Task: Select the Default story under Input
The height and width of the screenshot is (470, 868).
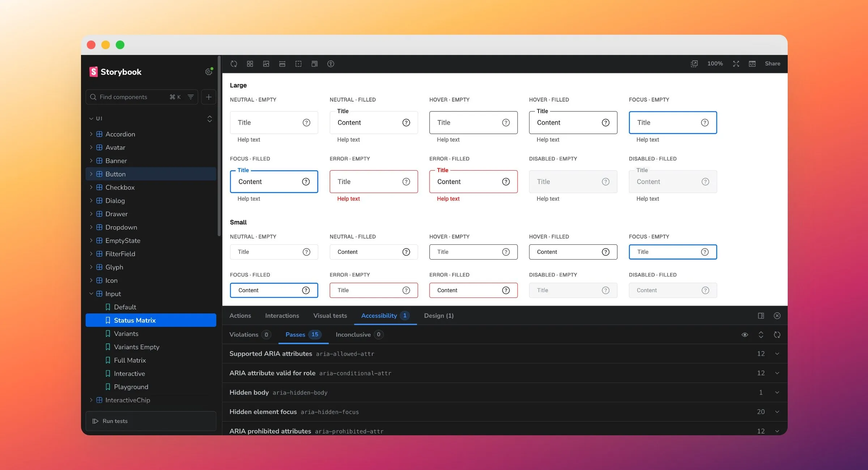Action: 150,307
